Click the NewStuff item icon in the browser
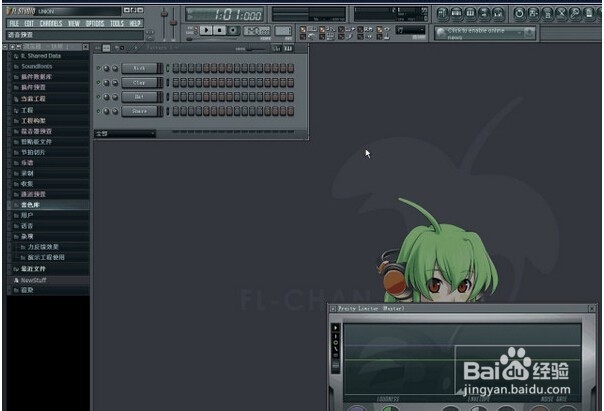 16,280
